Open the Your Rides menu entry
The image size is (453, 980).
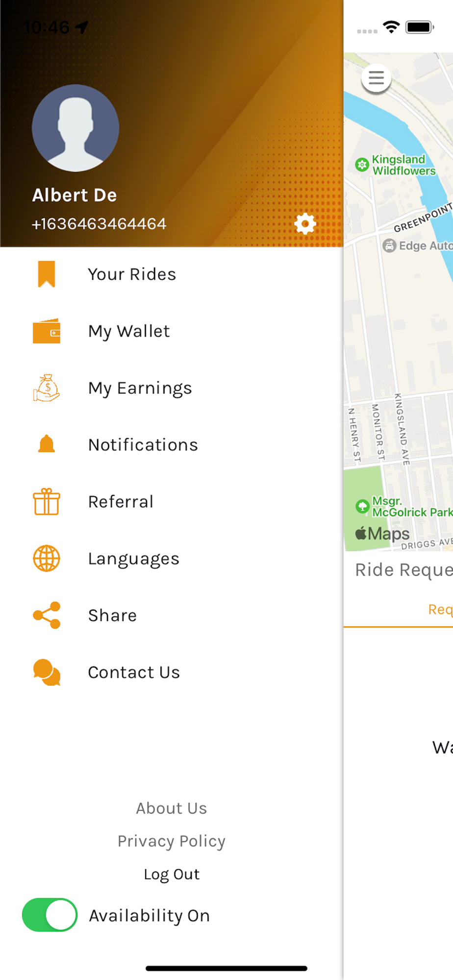(172, 274)
